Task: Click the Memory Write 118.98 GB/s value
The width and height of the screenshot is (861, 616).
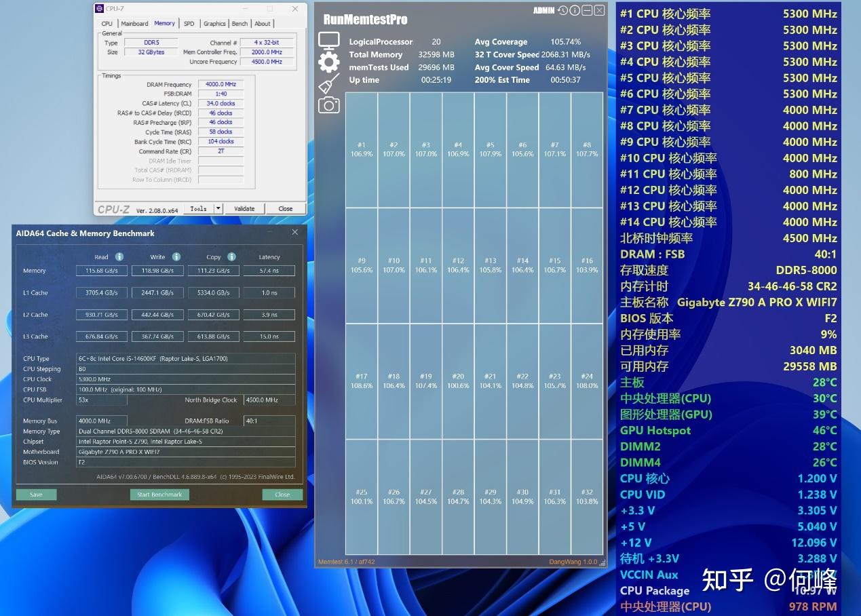Action: click(x=157, y=271)
